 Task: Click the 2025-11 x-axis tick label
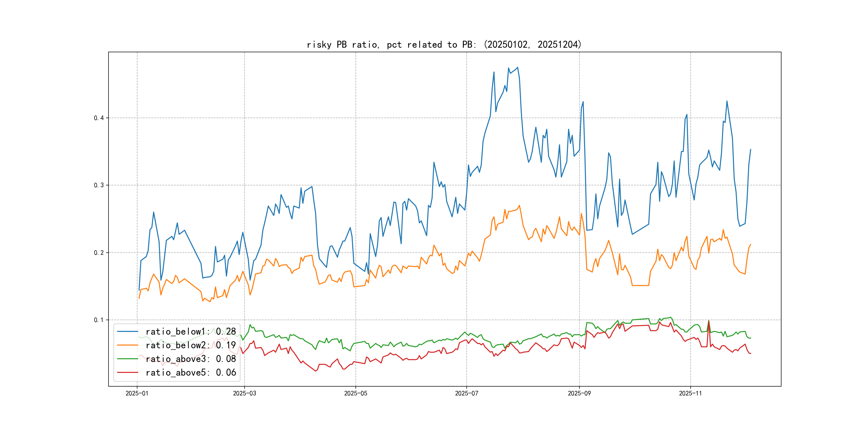coord(690,393)
